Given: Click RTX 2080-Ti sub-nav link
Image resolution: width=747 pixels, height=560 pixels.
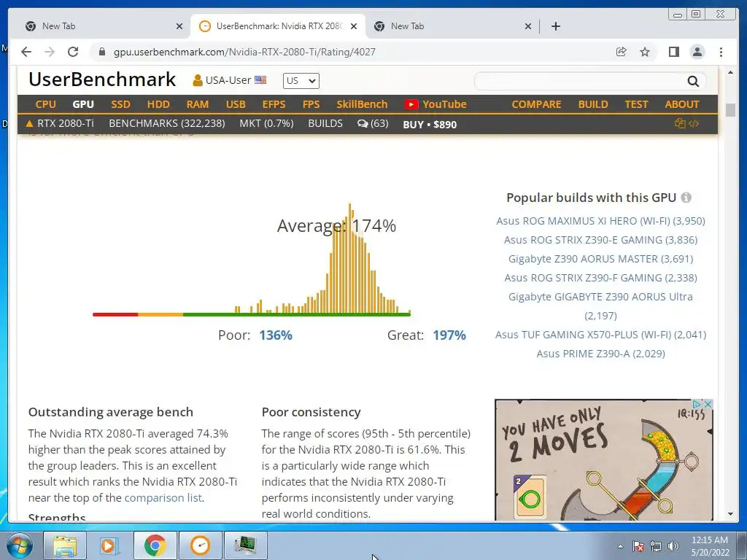Looking at the screenshot, I should 60,123.
